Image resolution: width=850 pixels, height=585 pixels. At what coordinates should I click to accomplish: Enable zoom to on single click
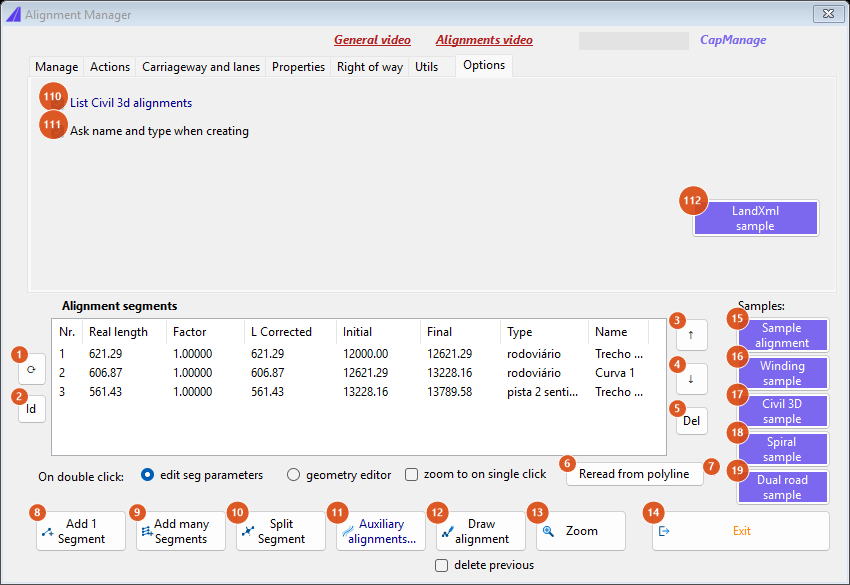(411, 475)
